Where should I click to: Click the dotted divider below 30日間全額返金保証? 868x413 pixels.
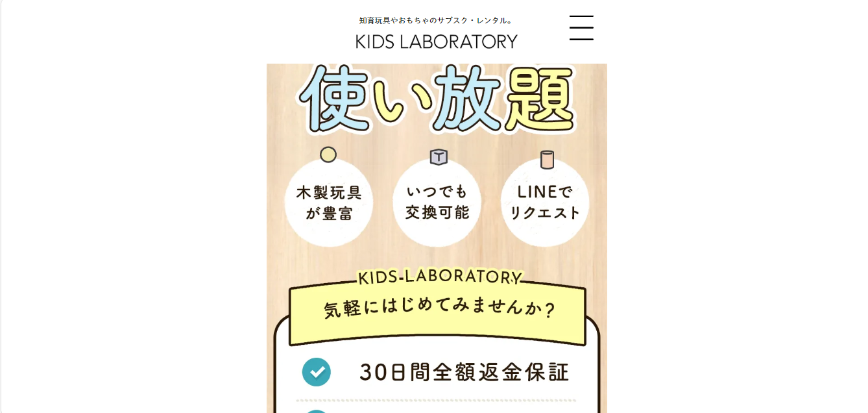436,400
